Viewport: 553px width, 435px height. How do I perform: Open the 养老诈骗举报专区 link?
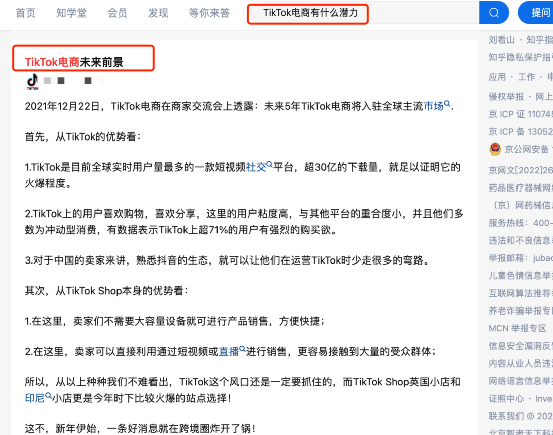point(521,311)
